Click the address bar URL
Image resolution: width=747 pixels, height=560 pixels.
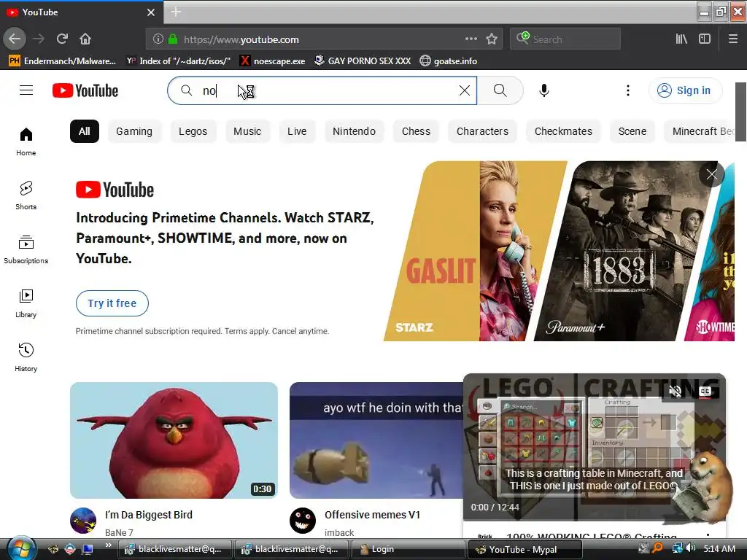[x=241, y=39]
